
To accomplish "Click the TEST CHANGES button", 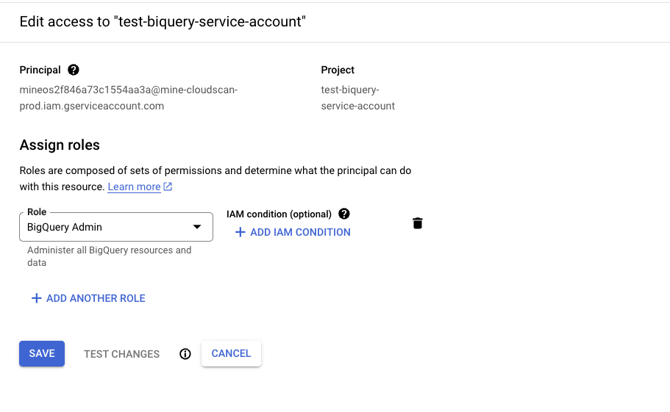I will pyautogui.click(x=121, y=354).
